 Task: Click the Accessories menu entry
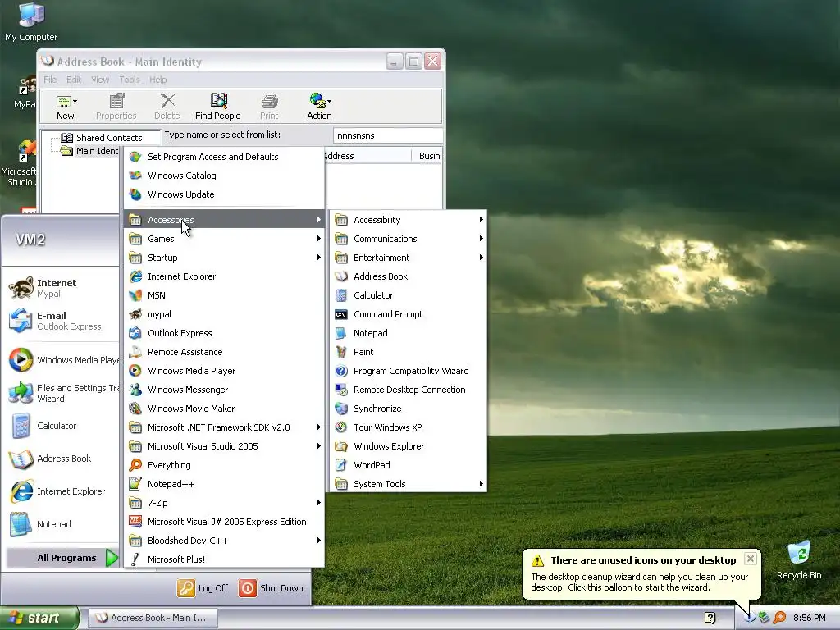tap(224, 220)
